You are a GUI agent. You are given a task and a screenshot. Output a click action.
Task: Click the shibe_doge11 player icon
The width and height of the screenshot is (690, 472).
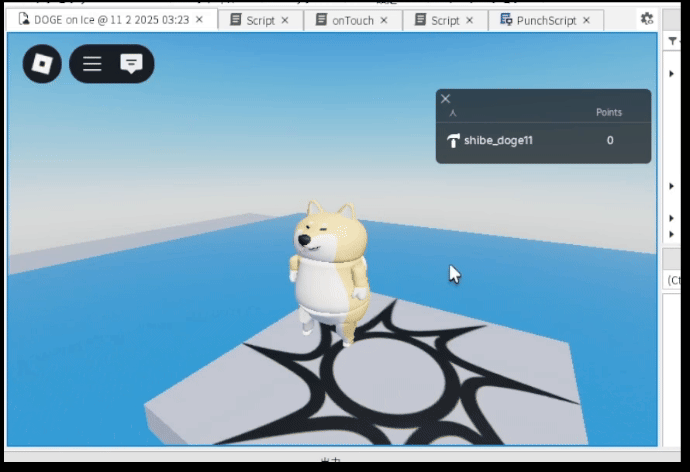[x=453, y=141]
